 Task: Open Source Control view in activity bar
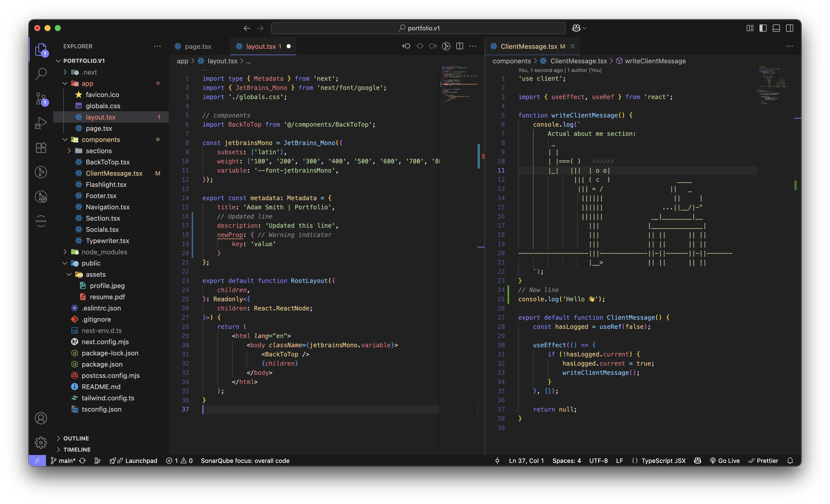coord(41,99)
